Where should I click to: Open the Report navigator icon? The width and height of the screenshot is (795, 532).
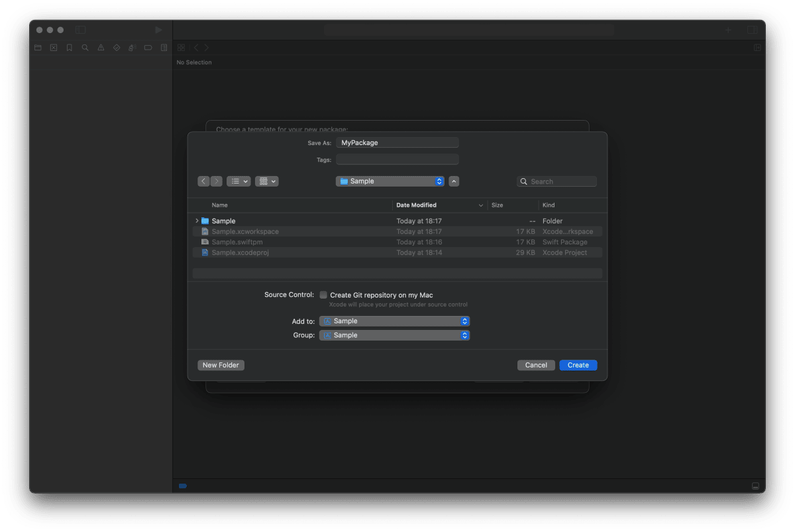164,48
